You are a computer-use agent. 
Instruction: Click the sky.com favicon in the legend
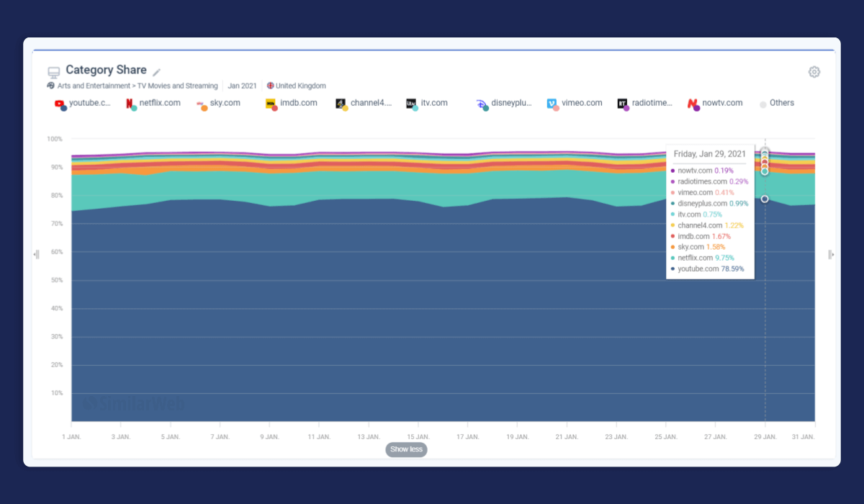click(x=200, y=104)
